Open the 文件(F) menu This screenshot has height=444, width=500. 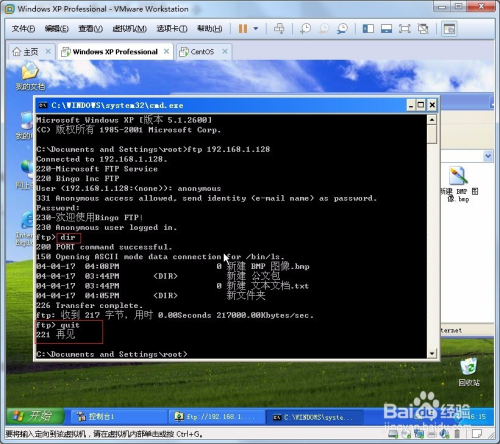23,29
